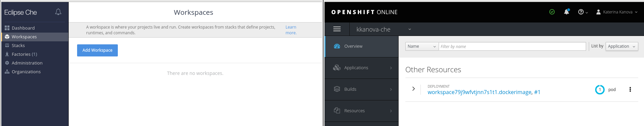Screen dimensions: 644x126
Task: Click the Dashboard grid icon in Che sidebar
Action: [7, 28]
